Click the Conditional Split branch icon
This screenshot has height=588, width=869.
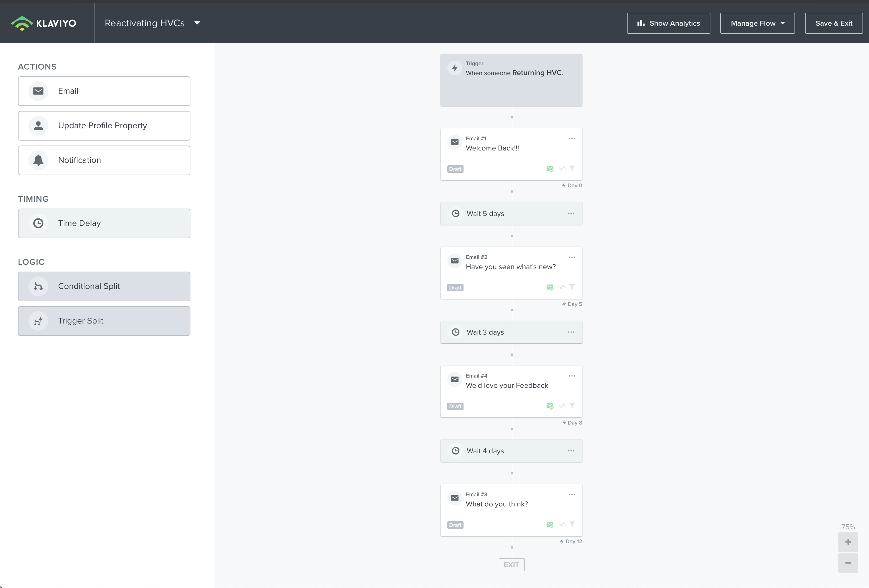point(38,286)
